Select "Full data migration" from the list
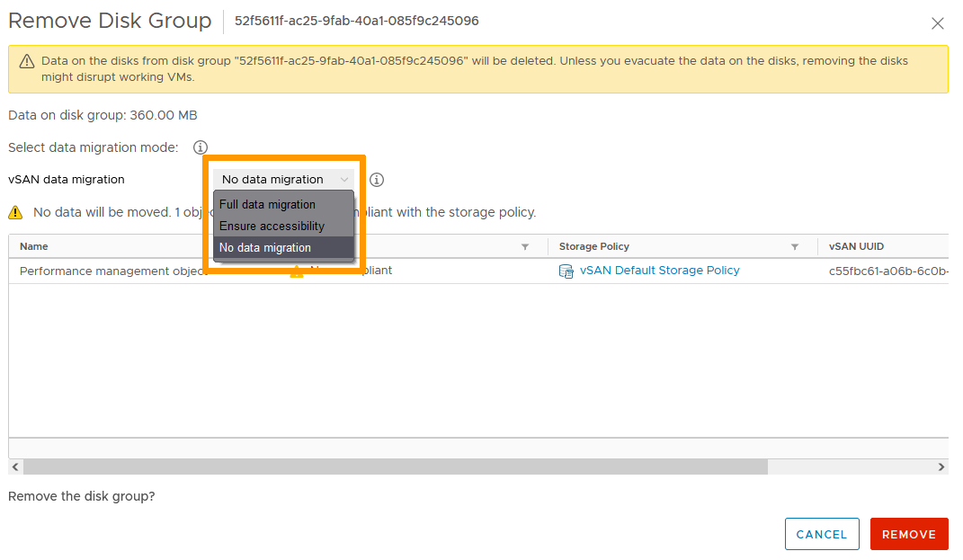Image resolution: width=963 pixels, height=560 pixels. pyautogui.click(x=267, y=204)
